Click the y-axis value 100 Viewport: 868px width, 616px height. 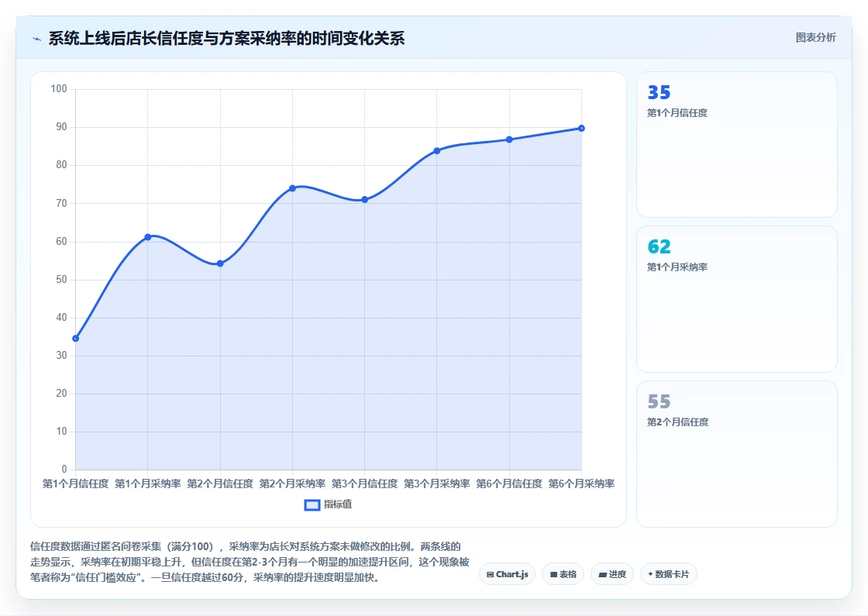[x=59, y=88]
